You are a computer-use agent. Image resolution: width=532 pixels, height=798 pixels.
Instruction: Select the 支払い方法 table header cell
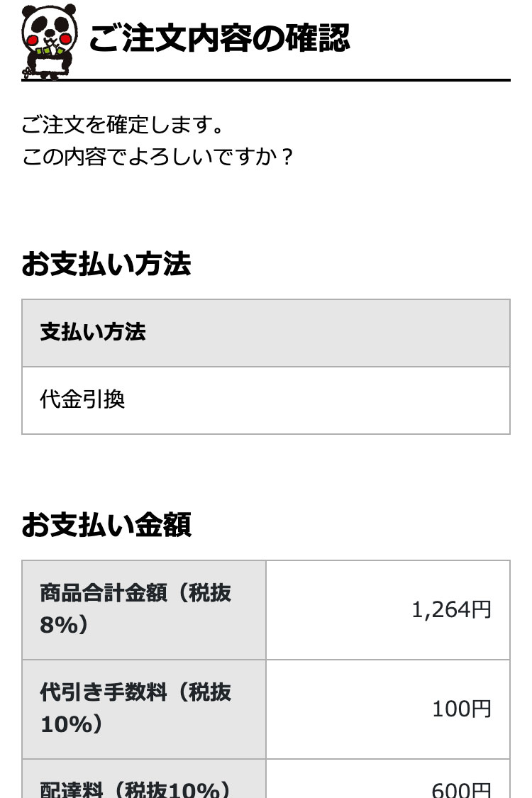coord(266,333)
